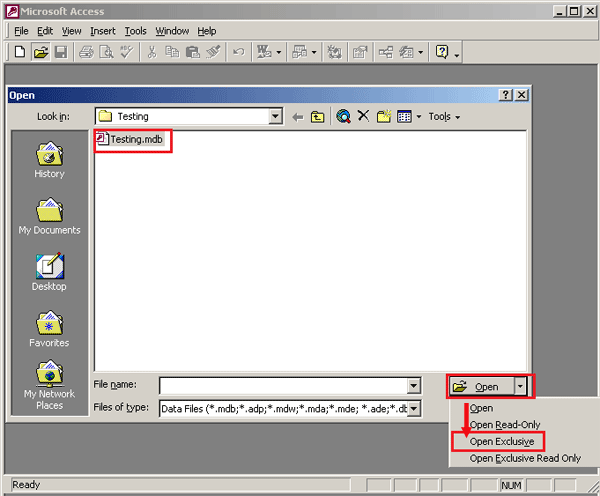Expand the Analyze dropdown arrow
600x496 pixels.
click(314, 52)
